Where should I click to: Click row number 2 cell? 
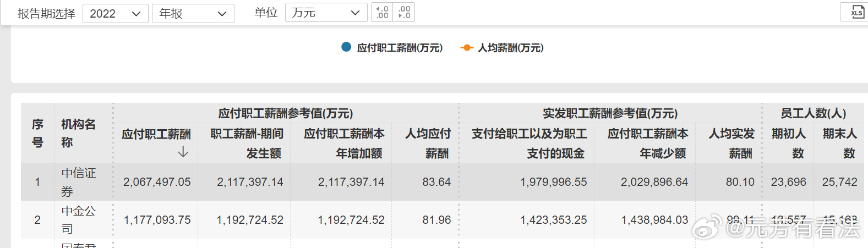pyautogui.click(x=37, y=220)
